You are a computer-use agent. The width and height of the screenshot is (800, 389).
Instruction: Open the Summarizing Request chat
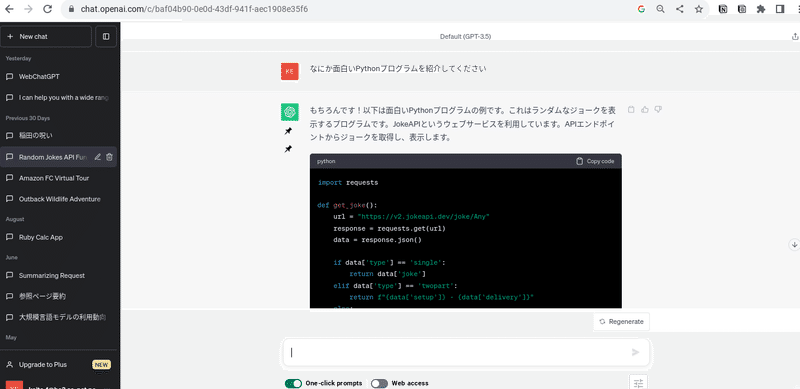(58, 276)
